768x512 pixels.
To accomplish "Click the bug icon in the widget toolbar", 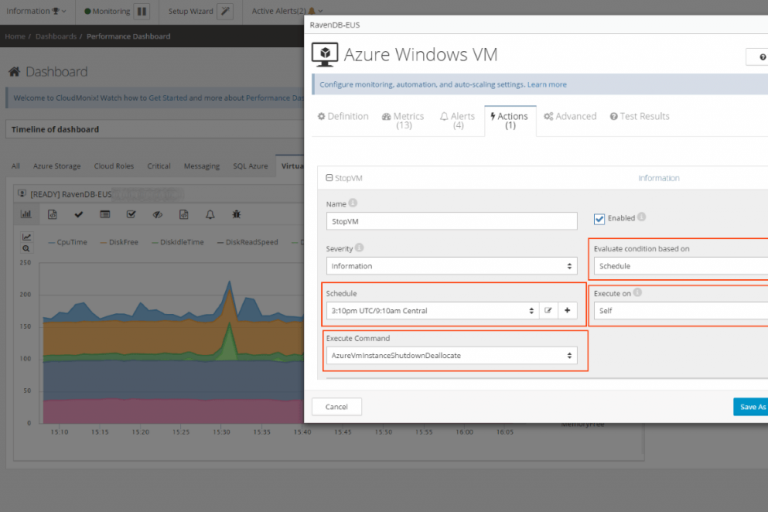I will (236, 214).
